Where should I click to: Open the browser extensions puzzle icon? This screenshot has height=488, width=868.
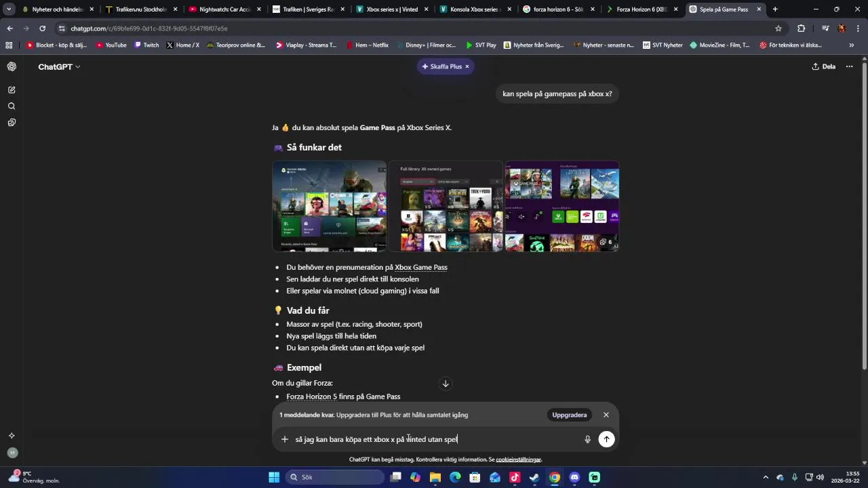click(801, 28)
